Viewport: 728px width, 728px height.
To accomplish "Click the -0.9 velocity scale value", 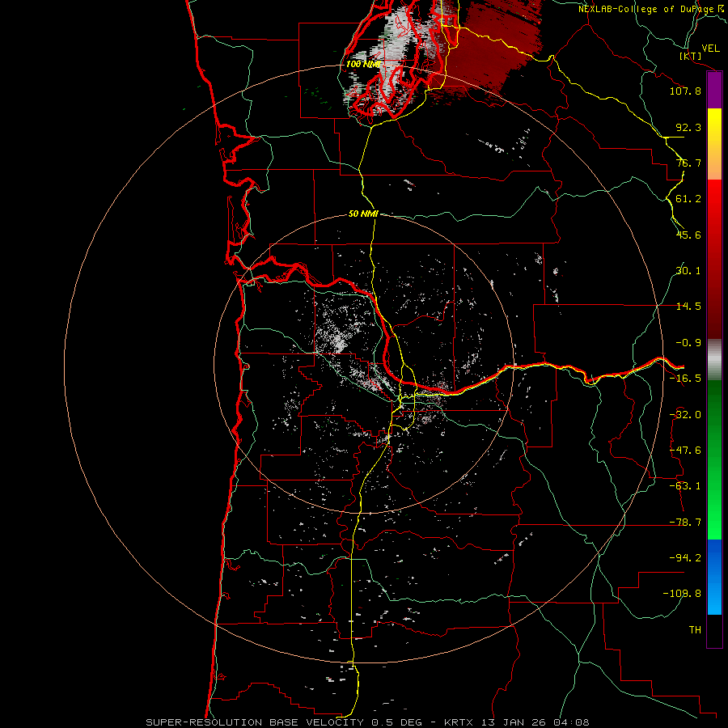I will [x=688, y=343].
